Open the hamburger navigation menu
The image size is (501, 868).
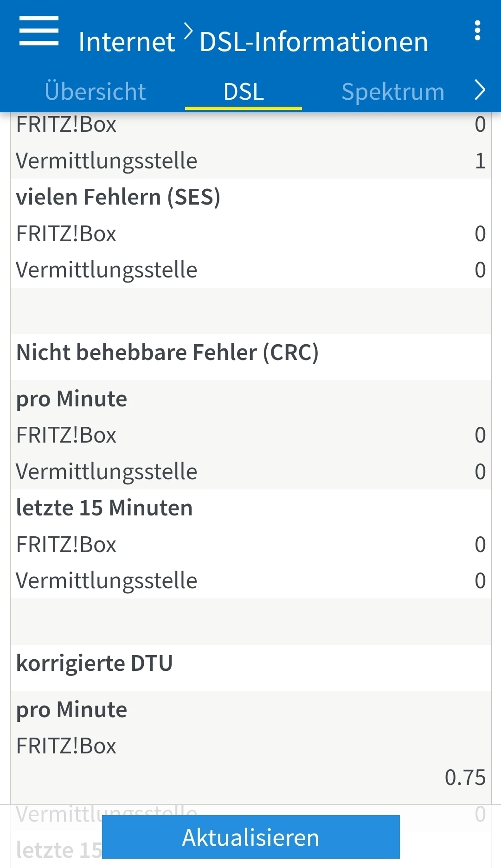(x=39, y=31)
